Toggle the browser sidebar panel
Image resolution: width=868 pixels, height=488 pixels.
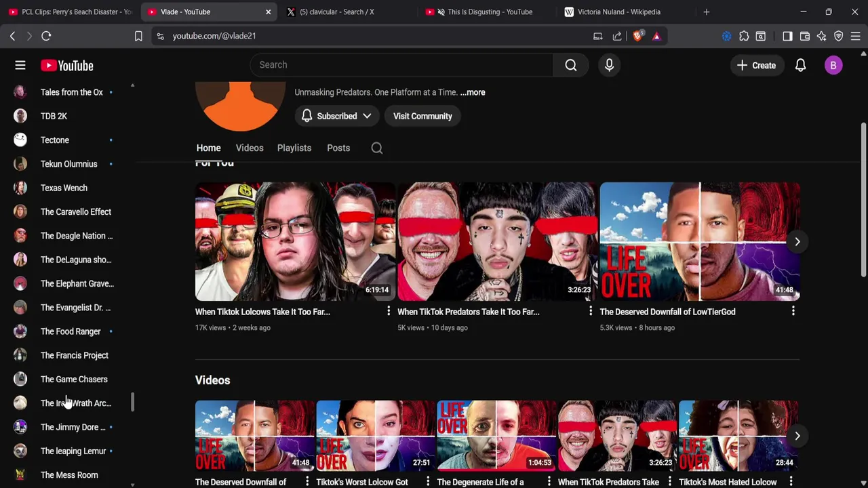tap(787, 36)
